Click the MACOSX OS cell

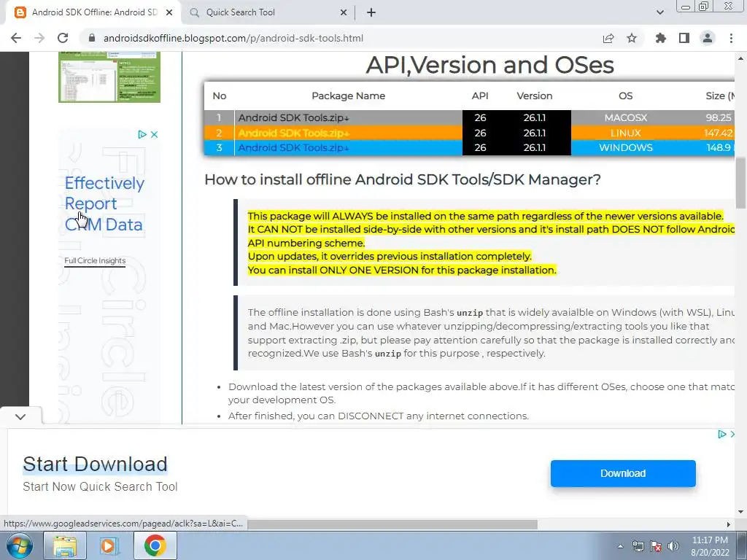pos(625,117)
